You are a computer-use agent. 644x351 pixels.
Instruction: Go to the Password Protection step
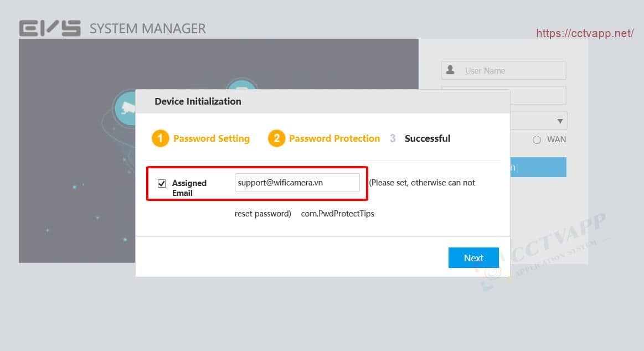334,138
